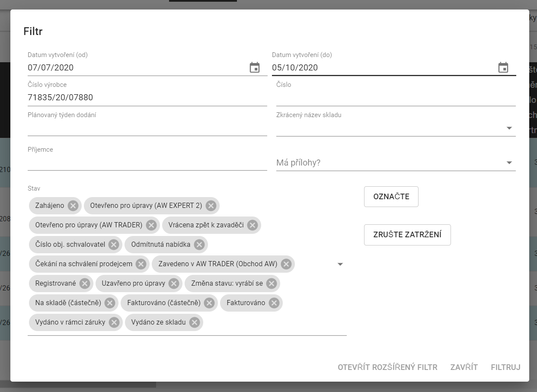The height and width of the screenshot is (392, 537).
Task: Focus the Číslo výrobce input field
Action: 147,98
